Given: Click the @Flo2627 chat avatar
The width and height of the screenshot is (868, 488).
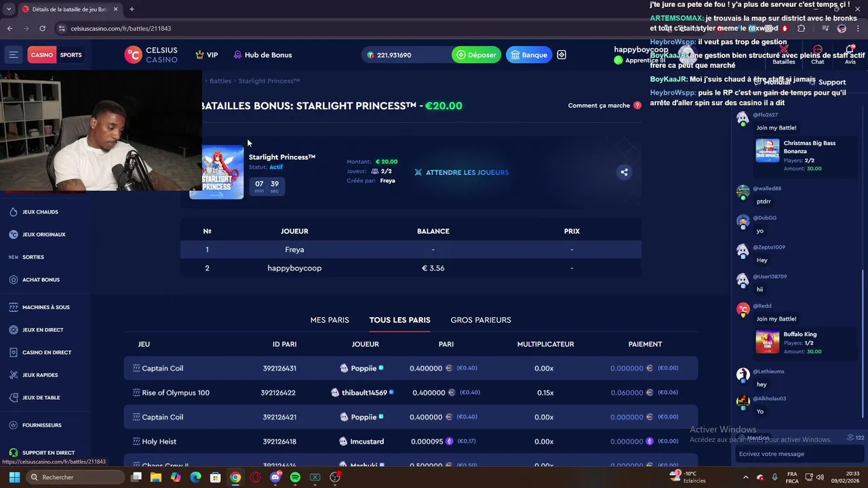Looking at the screenshot, I should click(x=743, y=119).
